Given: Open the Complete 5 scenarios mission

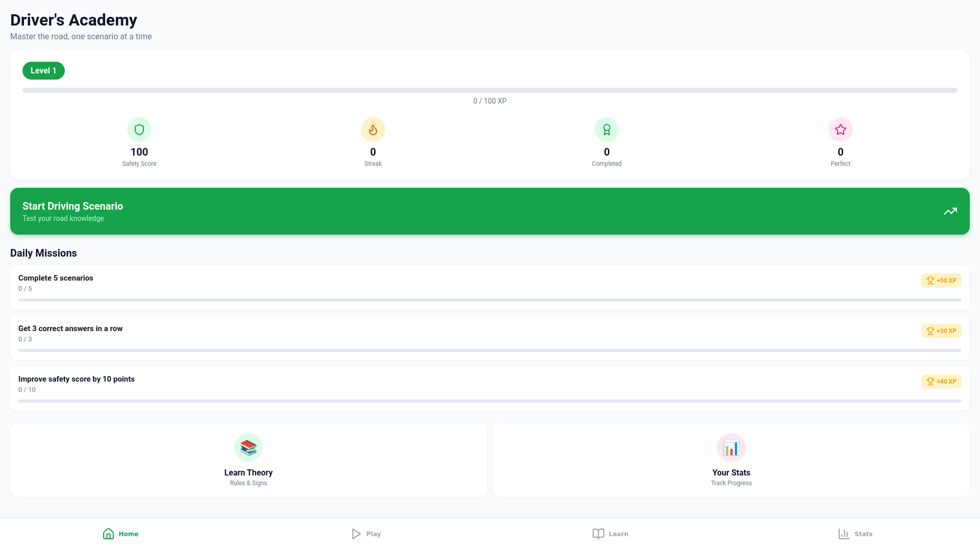Looking at the screenshot, I should (x=490, y=287).
